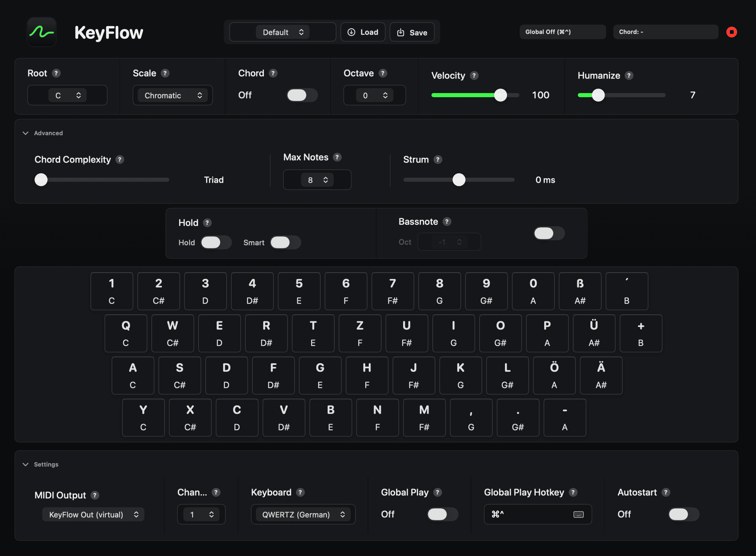Click the red record stop indicator
Screen dimensions: 756x556
[x=731, y=32]
